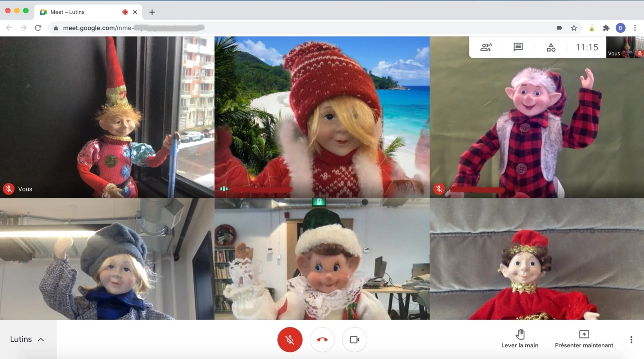Screen dimensions: 644x359
Task: Click the meet.google.com address bar
Action: 282,28
